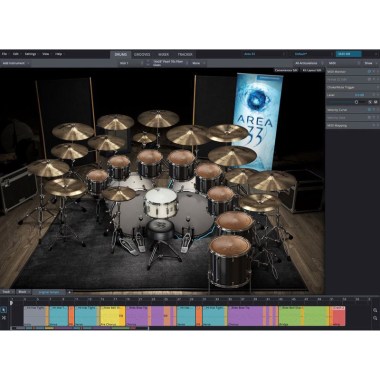Select the arrow pointer tool in song track

[4, 310]
